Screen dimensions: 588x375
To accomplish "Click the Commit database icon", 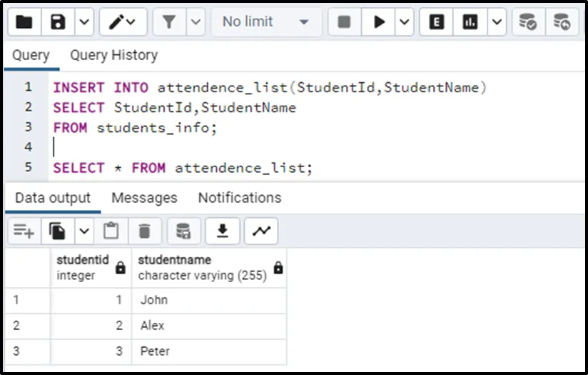I will tap(527, 22).
